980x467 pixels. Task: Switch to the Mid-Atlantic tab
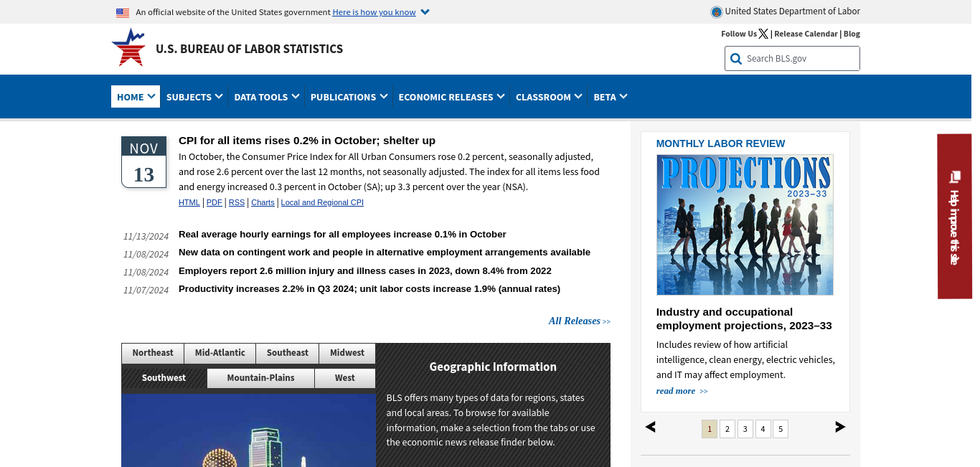(220, 353)
